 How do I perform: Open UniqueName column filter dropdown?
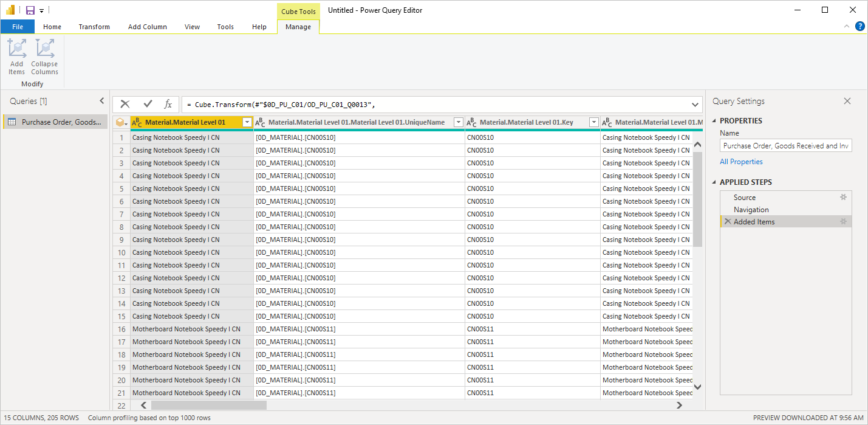coord(458,122)
